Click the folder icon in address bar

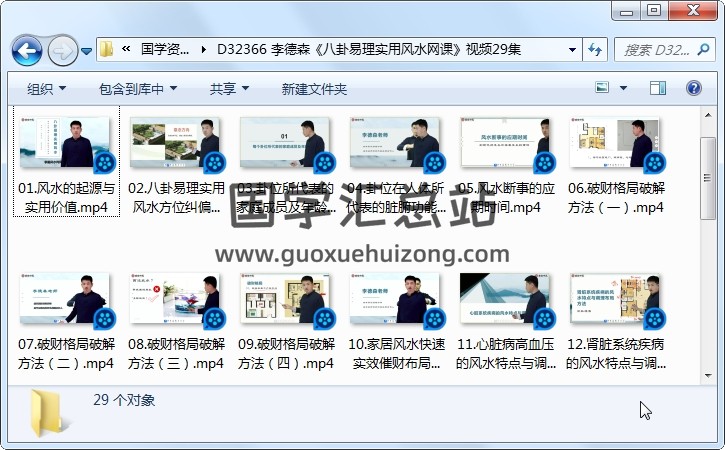pyautogui.click(x=106, y=49)
